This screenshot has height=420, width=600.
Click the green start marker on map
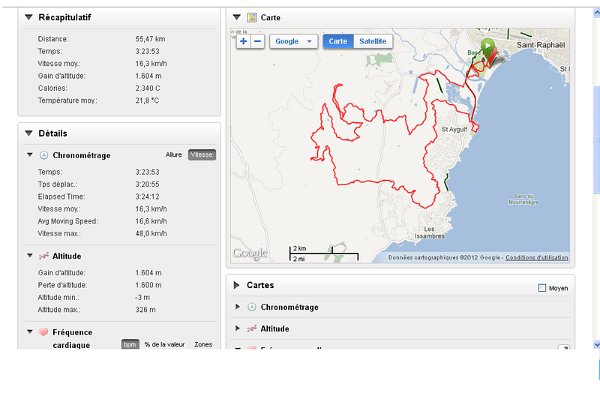[488, 47]
